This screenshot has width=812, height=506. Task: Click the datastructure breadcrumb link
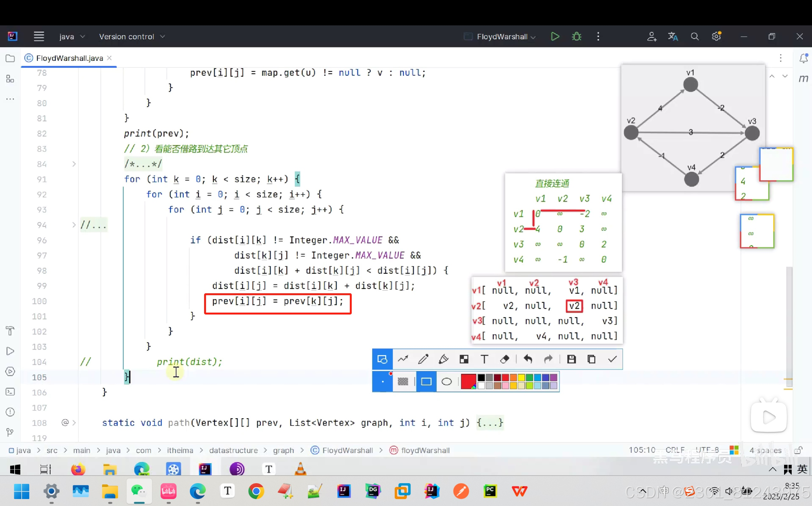233,451
